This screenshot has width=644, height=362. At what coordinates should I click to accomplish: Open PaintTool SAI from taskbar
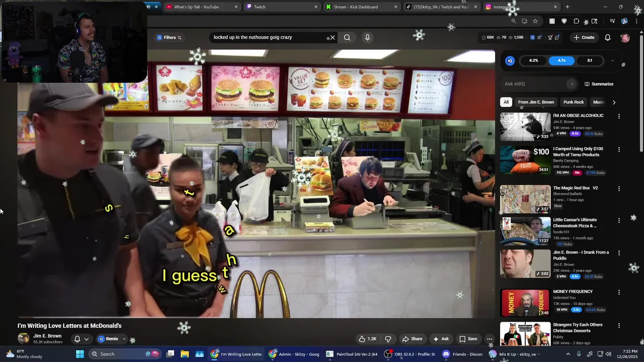(x=352, y=354)
